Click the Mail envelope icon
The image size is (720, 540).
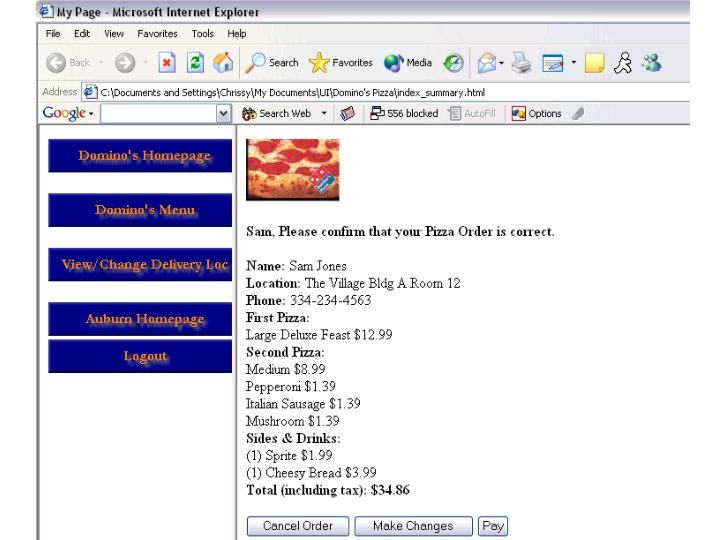coord(486,62)
